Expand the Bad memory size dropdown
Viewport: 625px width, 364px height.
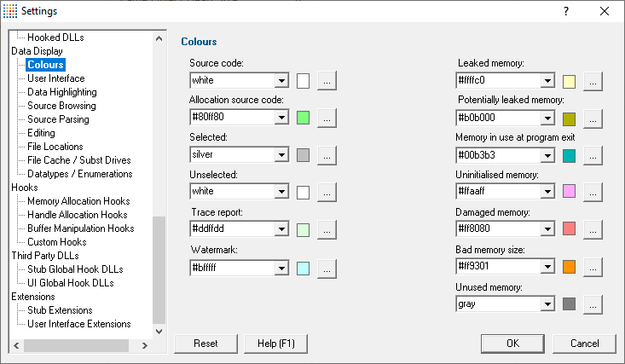click(547, 266)
